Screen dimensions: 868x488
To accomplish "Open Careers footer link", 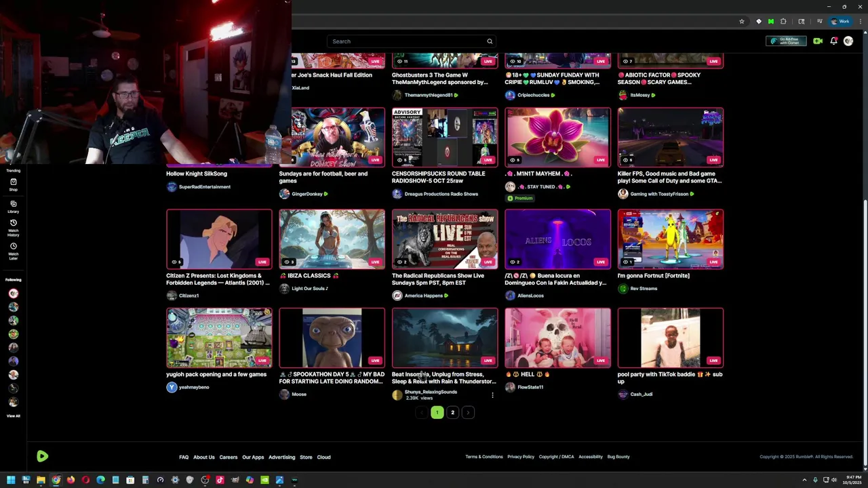I will 229,457.
